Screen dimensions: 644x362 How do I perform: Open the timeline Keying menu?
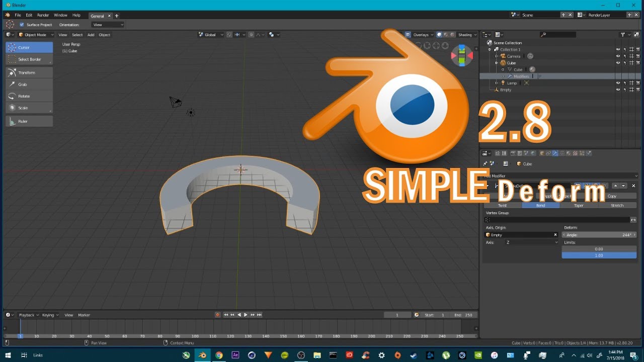coord(50,315)
